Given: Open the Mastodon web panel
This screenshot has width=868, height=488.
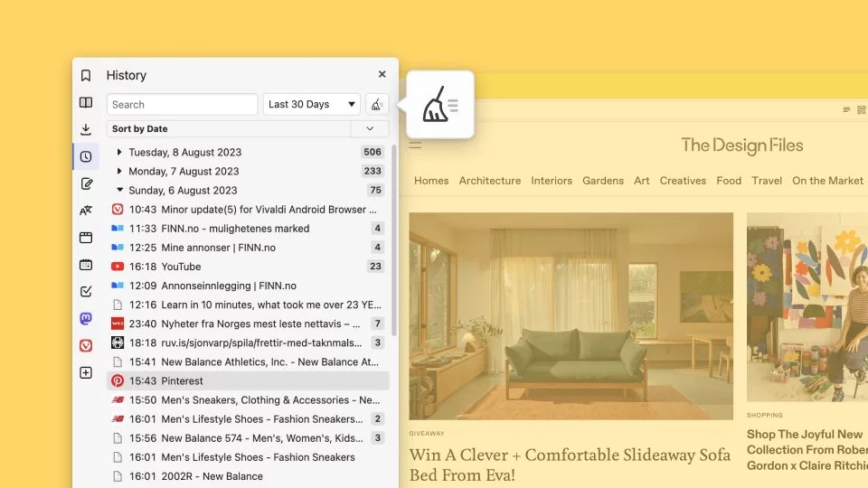Looking at the screenshot, I should 86,318.
